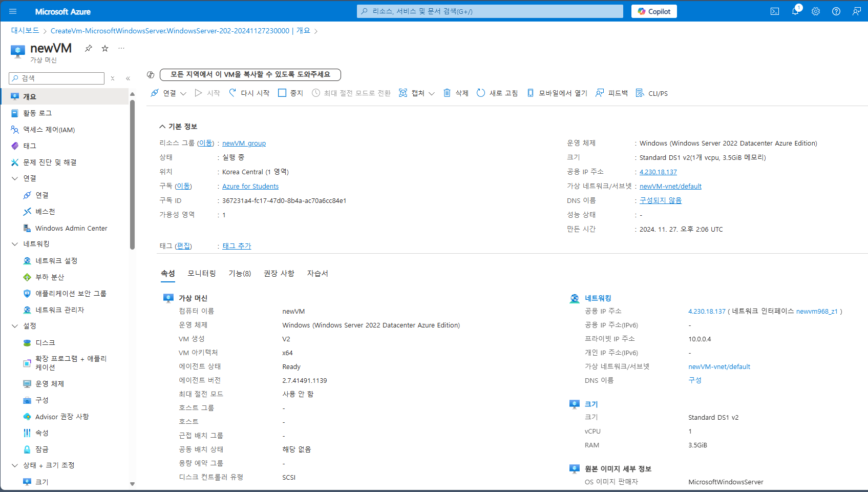Go to 대시보드 breadcrumb

point(25,31)
